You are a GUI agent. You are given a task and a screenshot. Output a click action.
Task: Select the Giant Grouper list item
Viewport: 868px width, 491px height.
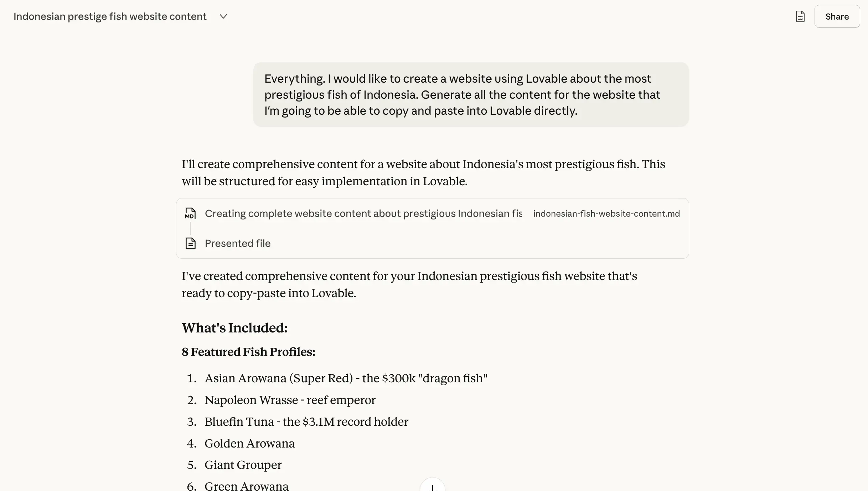(x=243, y=465)
